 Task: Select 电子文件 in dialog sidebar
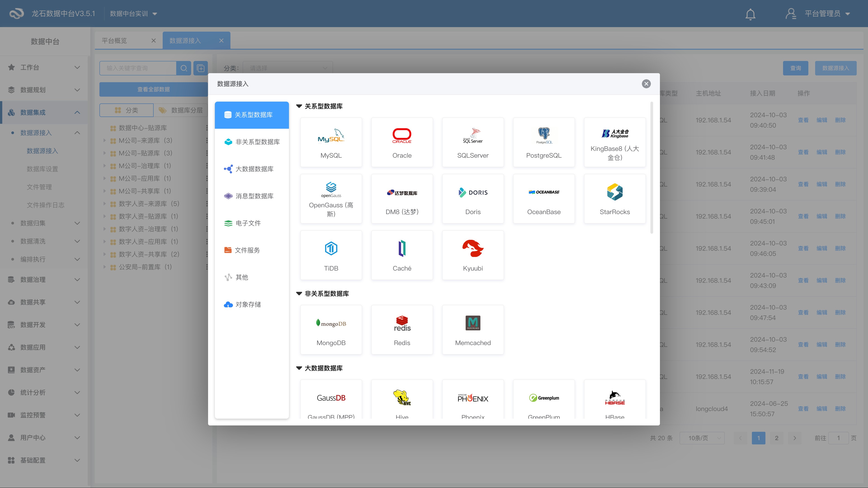252,223
